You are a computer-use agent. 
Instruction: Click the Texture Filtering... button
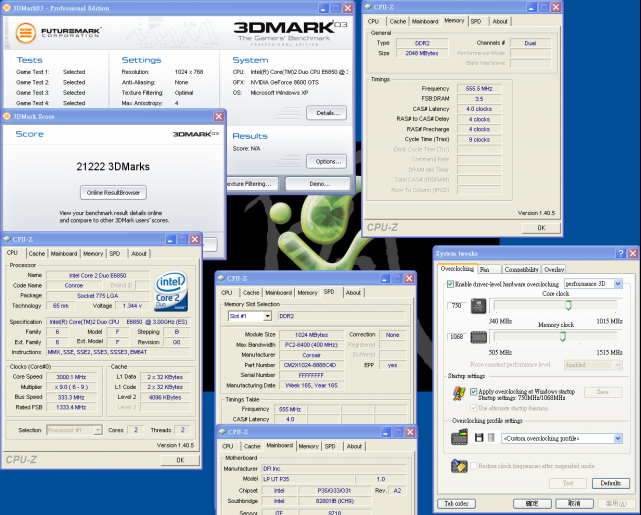tap(252, 184)
